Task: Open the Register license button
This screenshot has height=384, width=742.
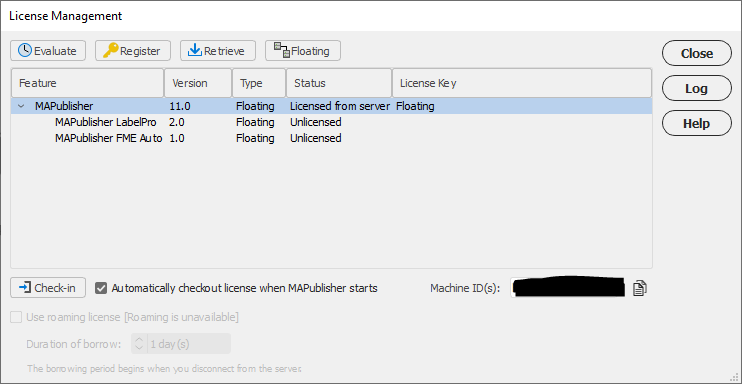Action: 132,51
